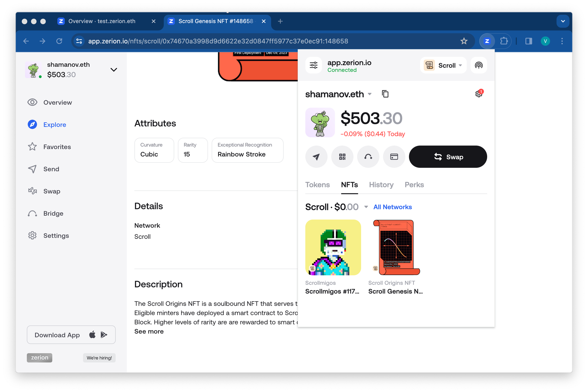588x392 pixels.
Task: Click the fingerprint icon in wallet popup
Action: [x=479, y=65]
